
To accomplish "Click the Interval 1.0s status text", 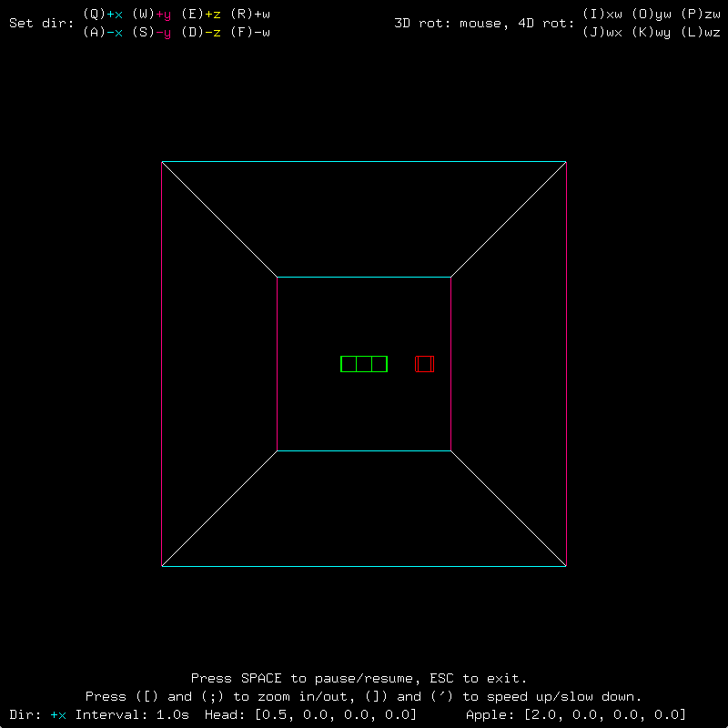I will 132,714.
